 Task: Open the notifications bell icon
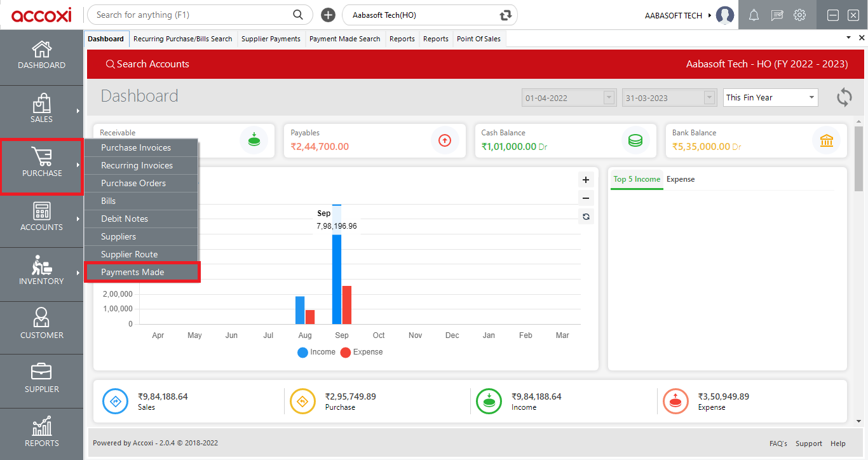(754, 15)
